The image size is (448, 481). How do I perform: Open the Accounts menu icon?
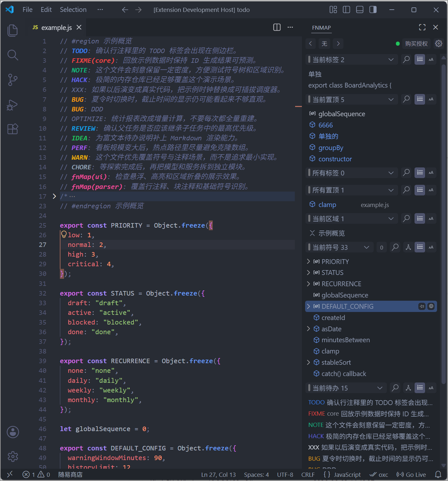(x=13, y=432)
